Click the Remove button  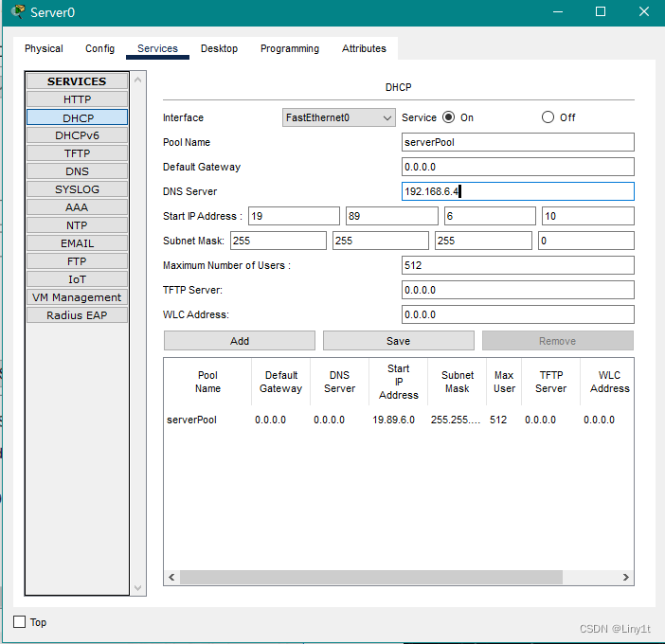pos(558,340)
